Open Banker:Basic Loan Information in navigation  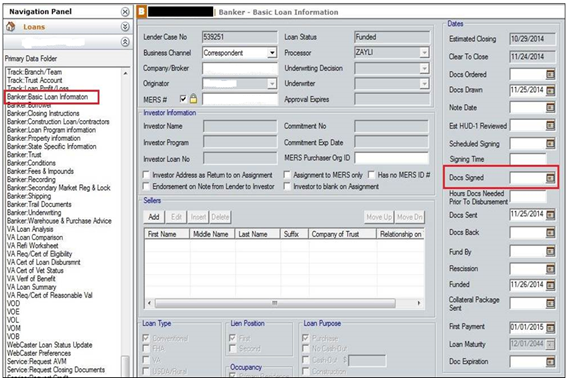[47, 97]
